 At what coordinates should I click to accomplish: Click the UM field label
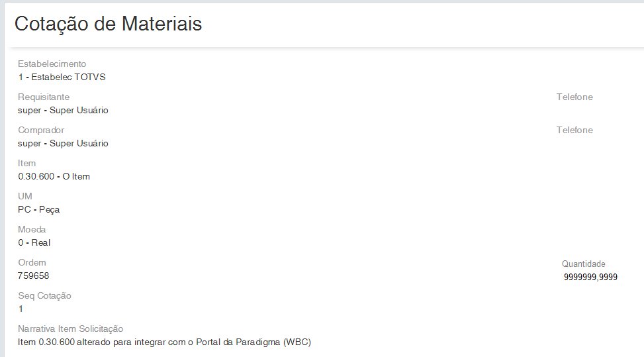(x=25, y=197)
